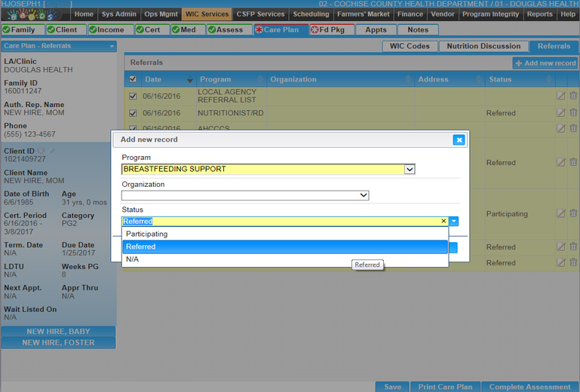Image resolution: width=580 pixels, height=392 pixels.
Task: Toggle the select-all checkbox in table header
Action: click(133, 79)
